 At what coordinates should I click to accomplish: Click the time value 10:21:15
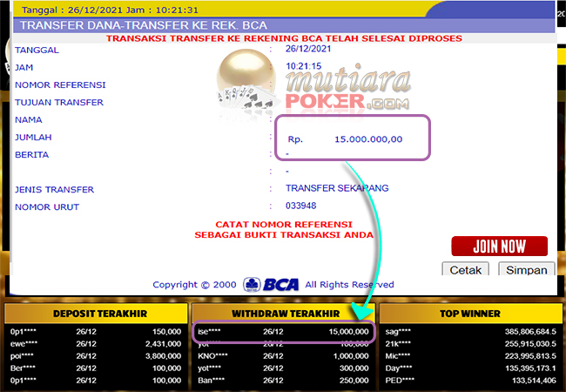tap(303, 66)
